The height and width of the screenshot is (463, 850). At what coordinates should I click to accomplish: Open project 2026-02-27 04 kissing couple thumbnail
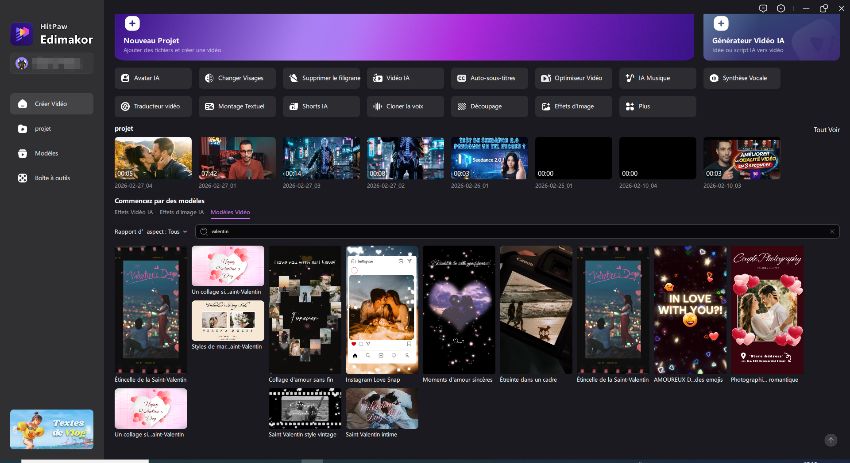(x=153, y=158)
